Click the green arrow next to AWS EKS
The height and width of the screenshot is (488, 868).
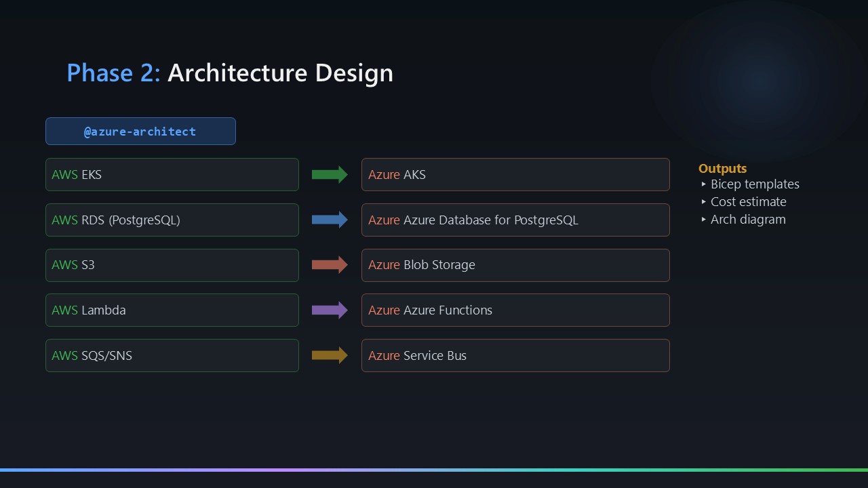(x=330, y=175)
